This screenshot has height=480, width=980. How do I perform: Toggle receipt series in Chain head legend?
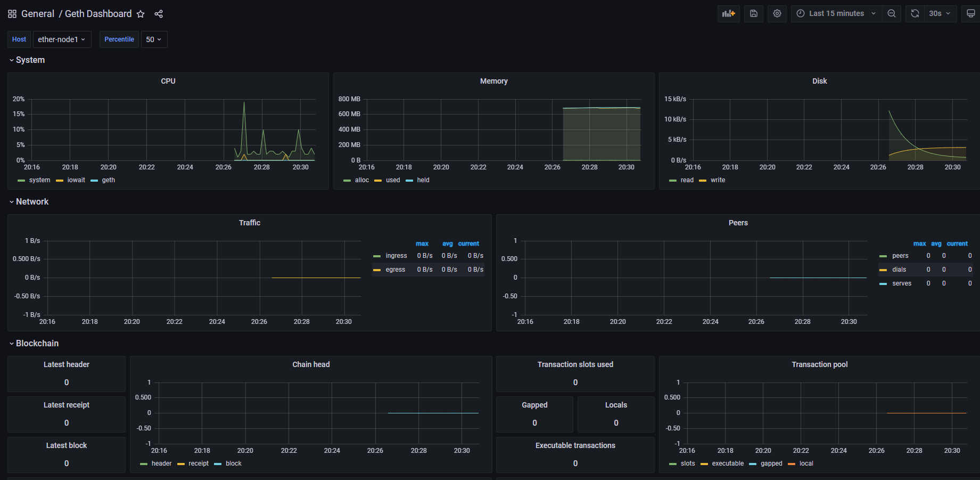point(199,463)
